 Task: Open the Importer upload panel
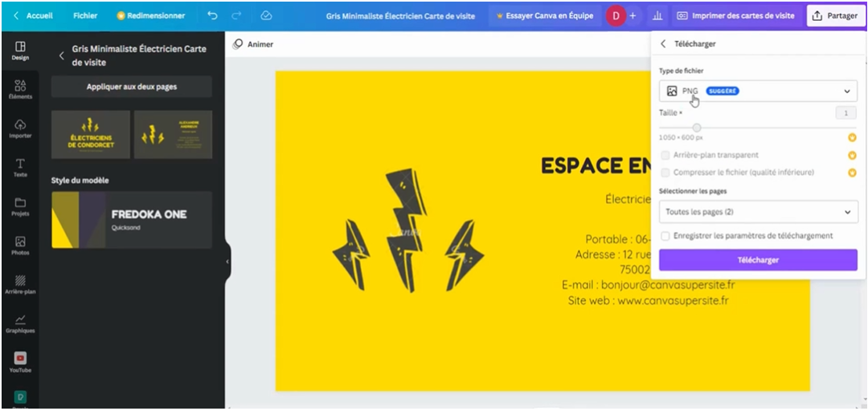pyautogui.click(x=20, y=128)
